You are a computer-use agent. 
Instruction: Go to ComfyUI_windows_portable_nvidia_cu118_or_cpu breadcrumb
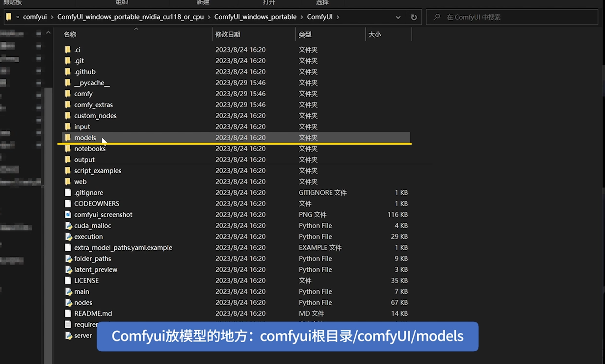click(131, 17)
